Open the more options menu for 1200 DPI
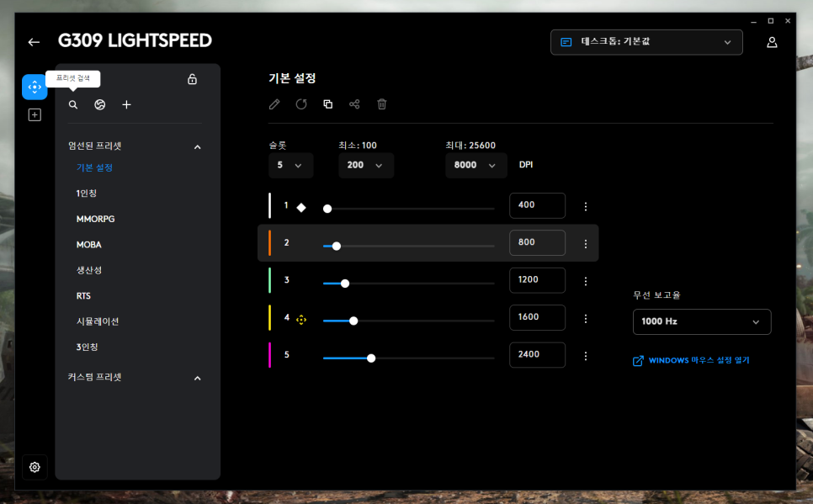This screenshot has width=813, height=504. [x=586, y=281]
